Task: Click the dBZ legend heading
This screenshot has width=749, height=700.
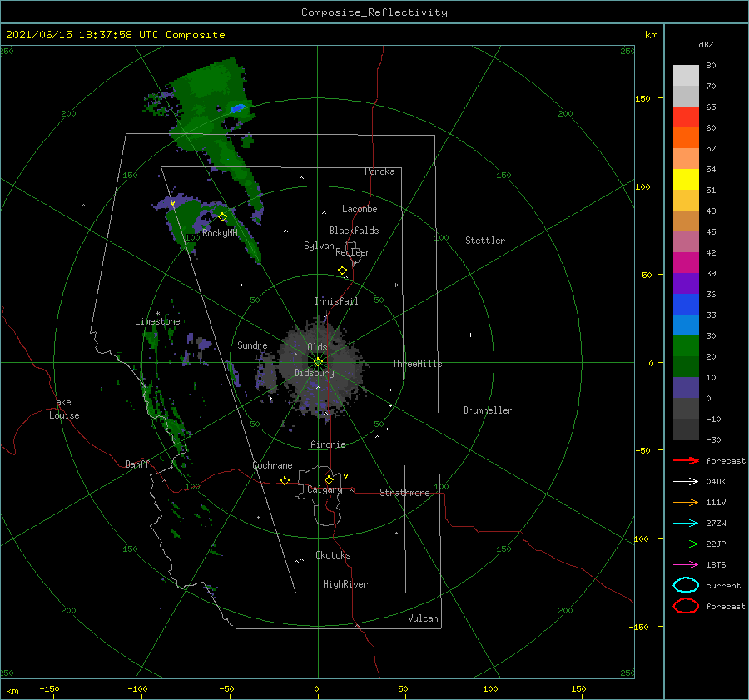Action: (706, 45)
